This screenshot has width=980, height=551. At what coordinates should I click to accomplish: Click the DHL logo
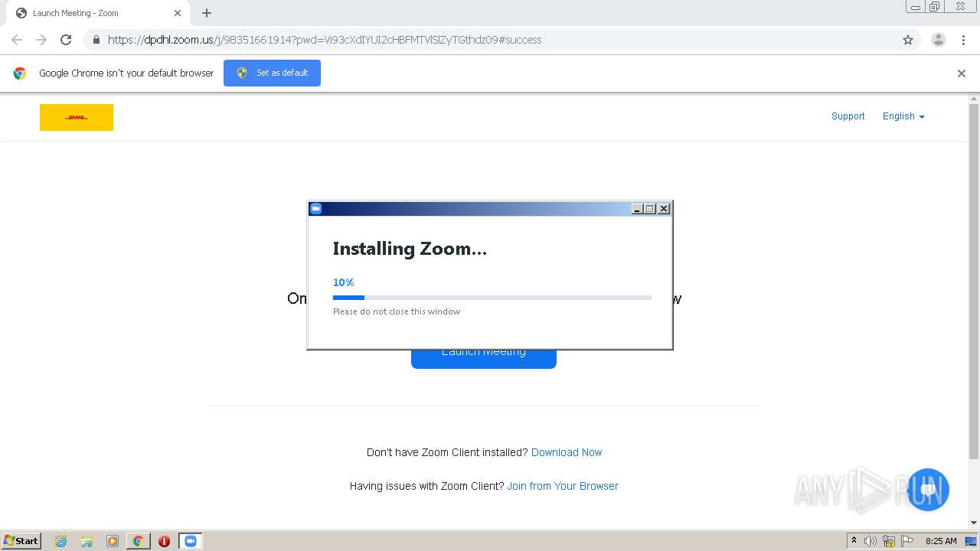pos(77,117)
